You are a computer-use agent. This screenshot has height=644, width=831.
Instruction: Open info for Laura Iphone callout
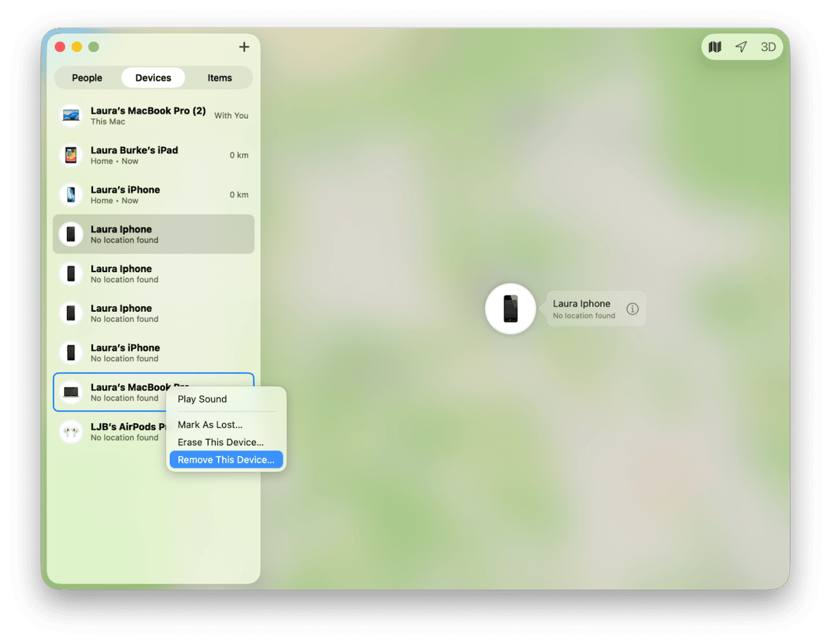click(633, 309)
